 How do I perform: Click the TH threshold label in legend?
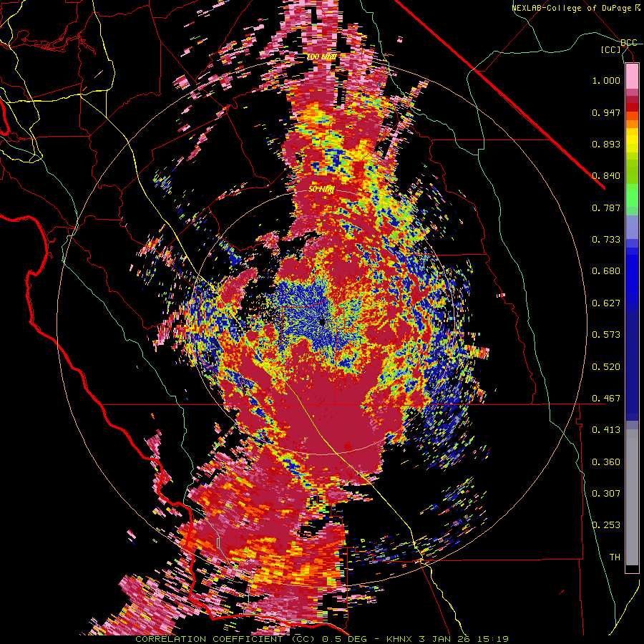pos(615,557)
